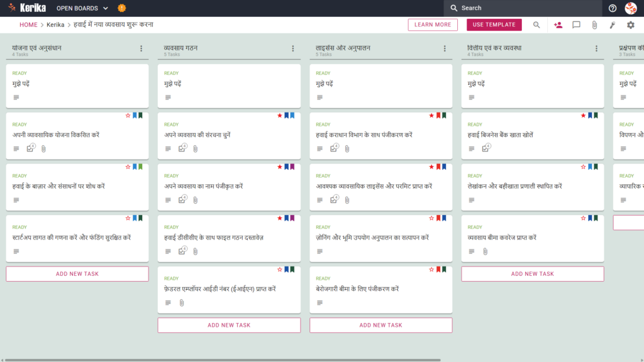Open the board attachments paperclip icon

pyautogui.click(x=594, y=25)
